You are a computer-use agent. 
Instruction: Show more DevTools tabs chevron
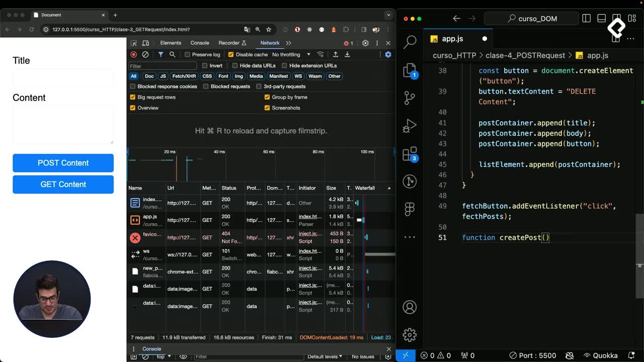288,43
